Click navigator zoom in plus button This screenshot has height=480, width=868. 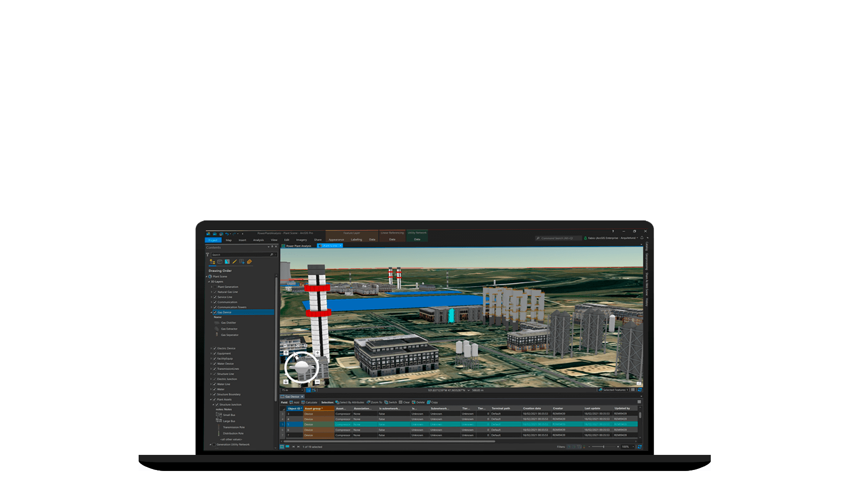[x=317, y=352]
